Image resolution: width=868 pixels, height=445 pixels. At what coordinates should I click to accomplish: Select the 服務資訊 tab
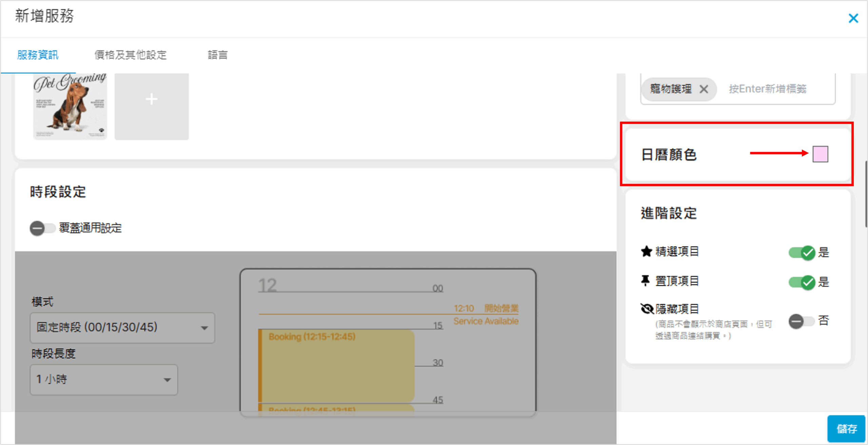tap(38, 55)
